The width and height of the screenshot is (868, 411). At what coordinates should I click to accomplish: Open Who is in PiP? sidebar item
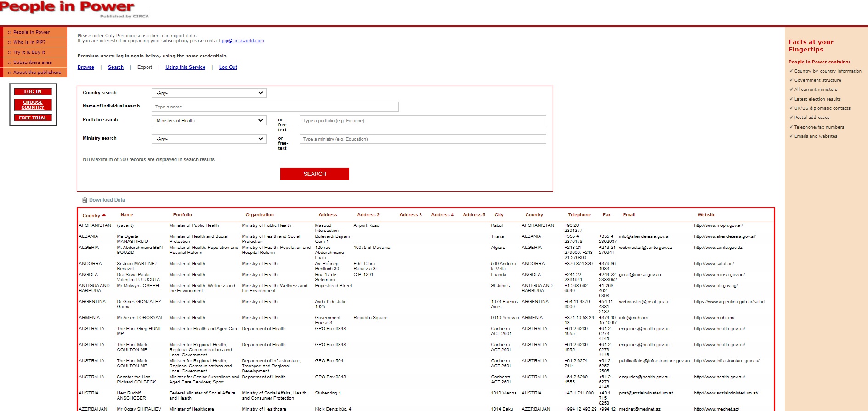click(x=34, y=42)
